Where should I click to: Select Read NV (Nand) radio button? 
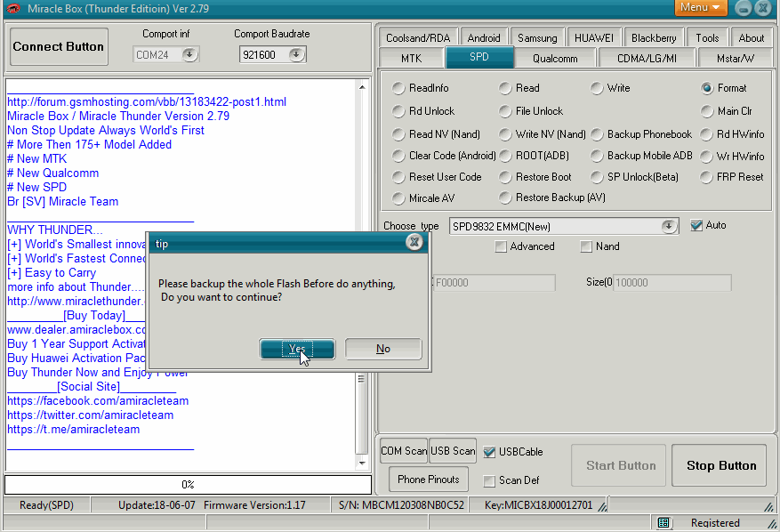click(x=398, y=134)
